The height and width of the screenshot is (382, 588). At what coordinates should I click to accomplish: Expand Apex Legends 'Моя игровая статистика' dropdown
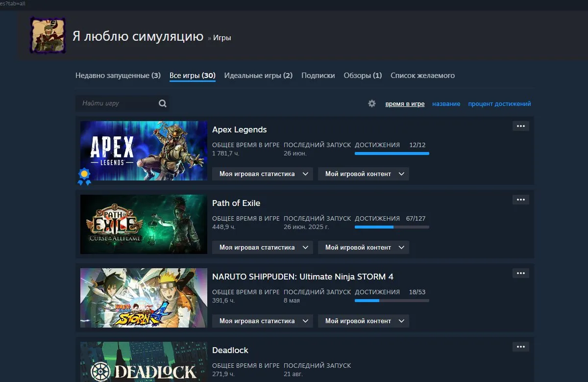[263, 174]
